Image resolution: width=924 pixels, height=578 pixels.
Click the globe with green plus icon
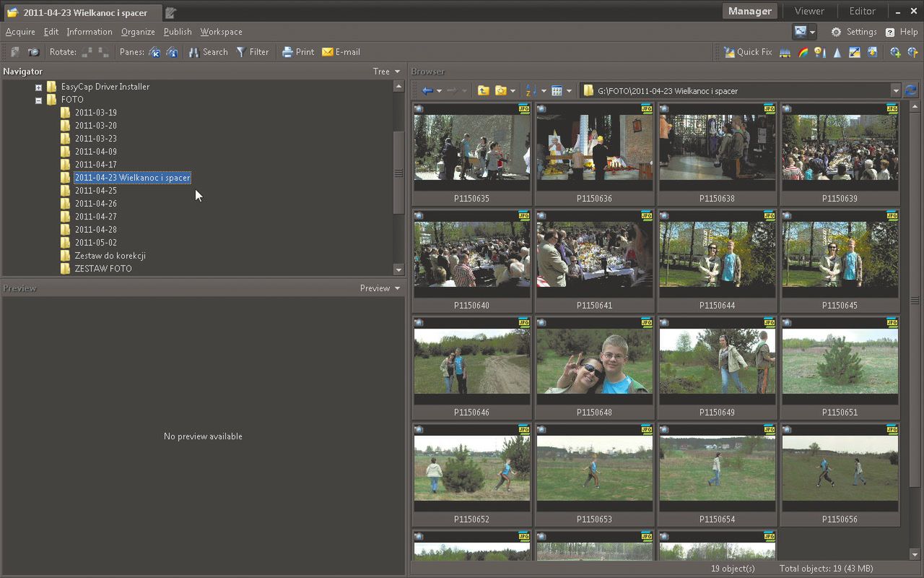[895, 52]
